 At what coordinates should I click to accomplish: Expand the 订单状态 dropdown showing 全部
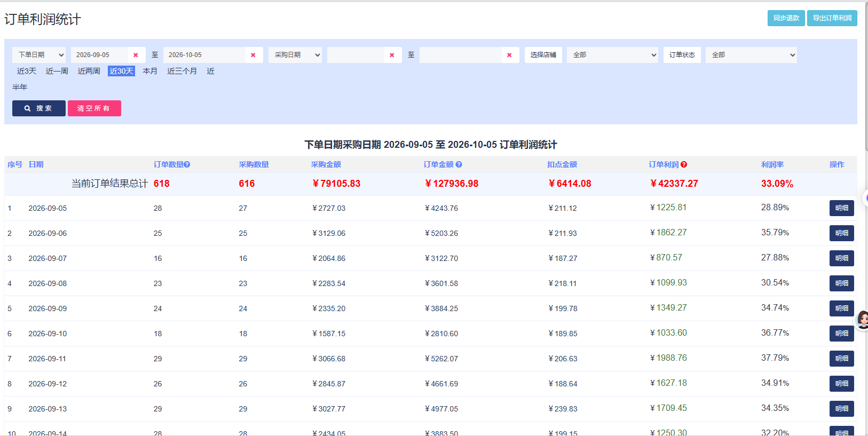751,55
